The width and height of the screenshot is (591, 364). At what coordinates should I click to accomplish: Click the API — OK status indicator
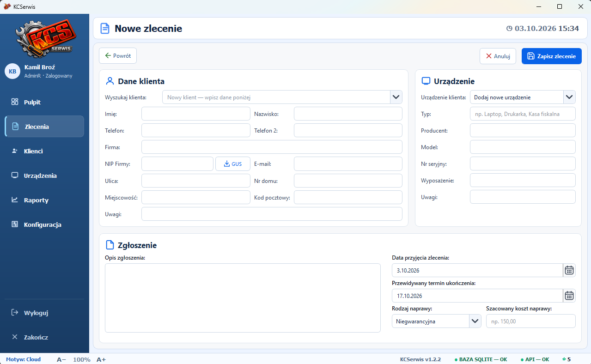[x=534, y=359]
